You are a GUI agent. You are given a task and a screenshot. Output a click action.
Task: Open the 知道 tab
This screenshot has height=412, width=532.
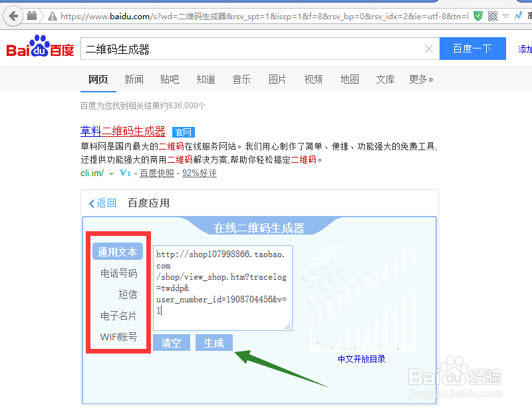pyautogui.click(x=205, y=79)
